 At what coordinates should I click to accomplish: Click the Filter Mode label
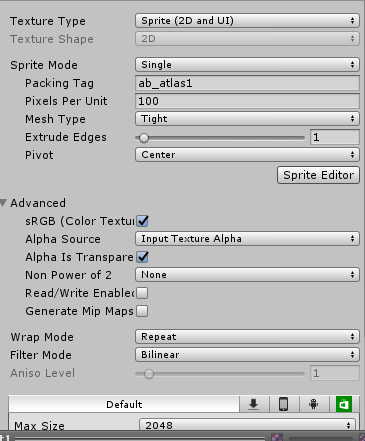(x=41, y=355)
